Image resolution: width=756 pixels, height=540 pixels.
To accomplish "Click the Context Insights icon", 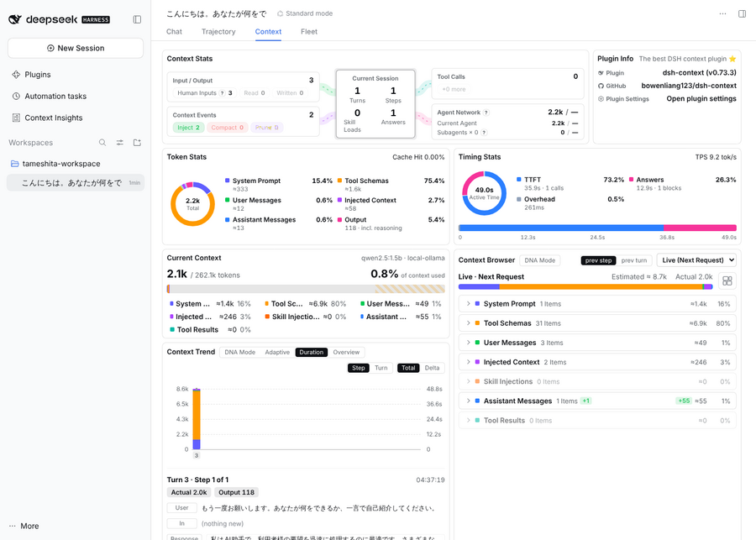I will coord(16,118).
